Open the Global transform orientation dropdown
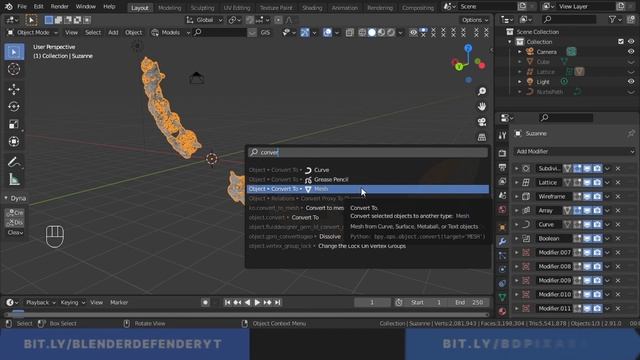This screenshot has height=360, width=640. [x=204, y=20]
